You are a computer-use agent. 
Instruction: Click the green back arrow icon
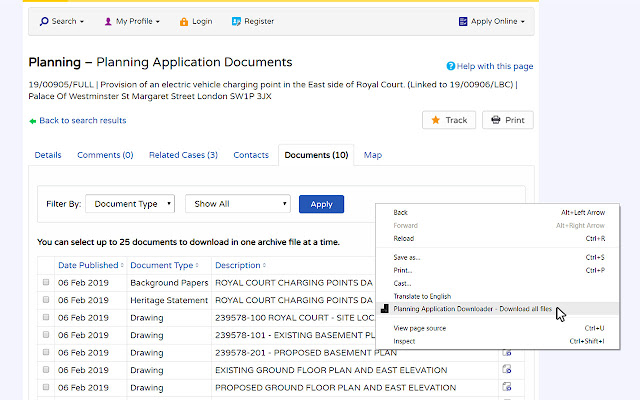pos(32,121)
